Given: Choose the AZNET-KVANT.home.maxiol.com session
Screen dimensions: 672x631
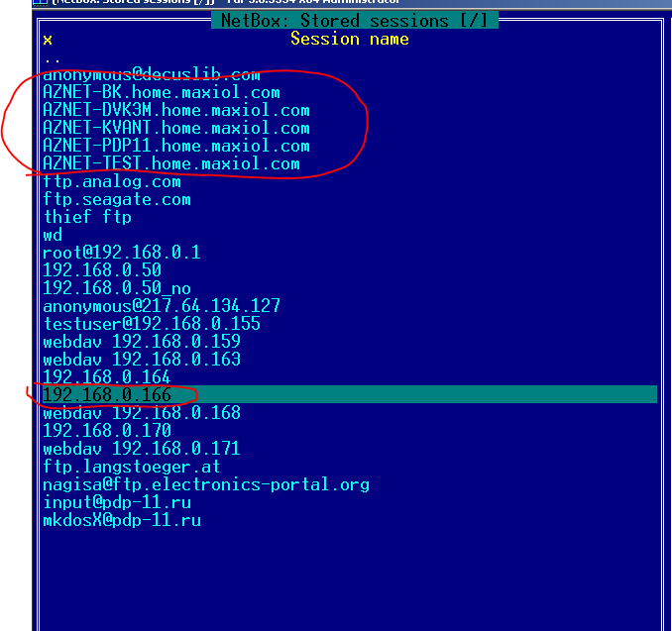Looking at the screenshot, I should 175,128.
